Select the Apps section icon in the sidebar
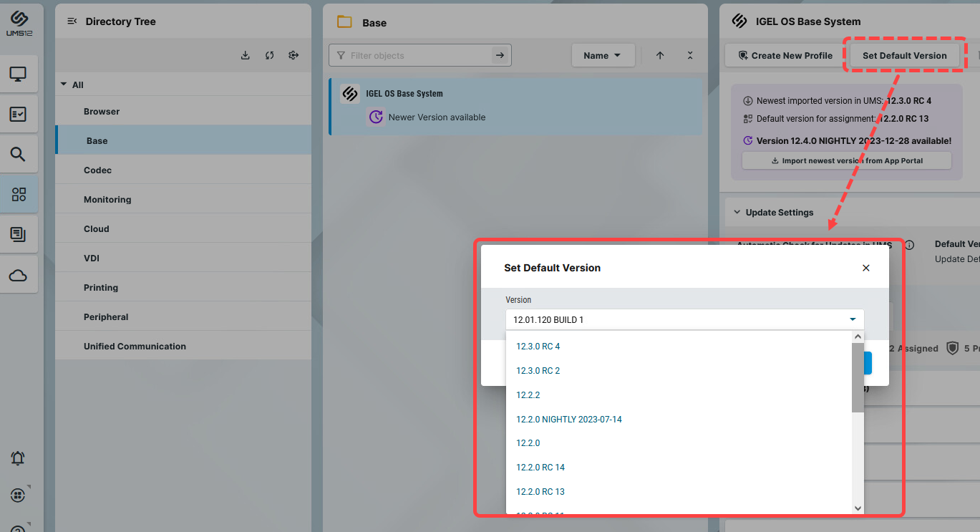The width and height of the screenshot is (980, 532). click(x=19, y=193)
